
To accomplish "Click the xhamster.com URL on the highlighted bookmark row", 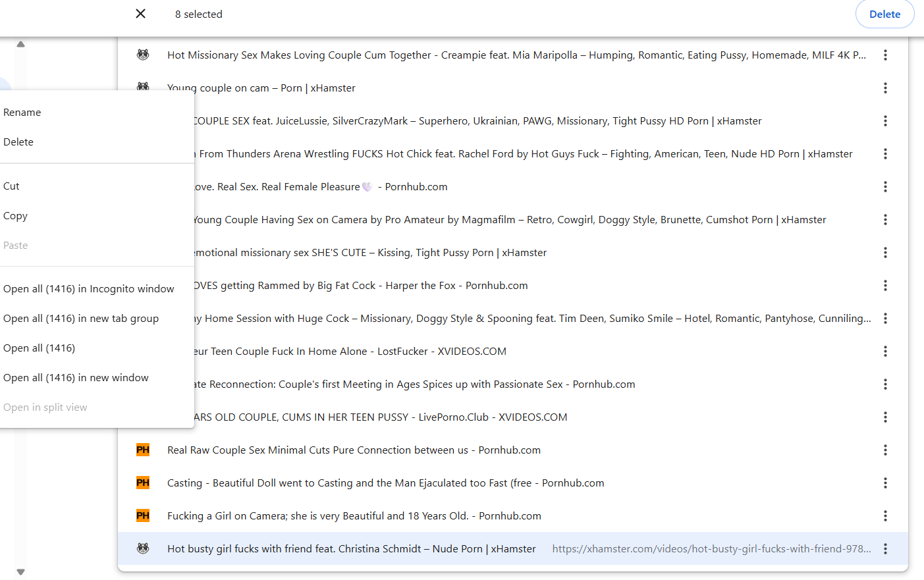I will (711, 549).
